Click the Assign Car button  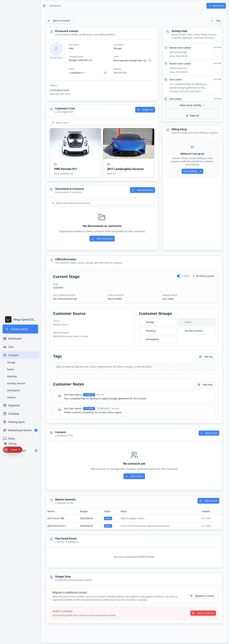click(x=145, y=110)
